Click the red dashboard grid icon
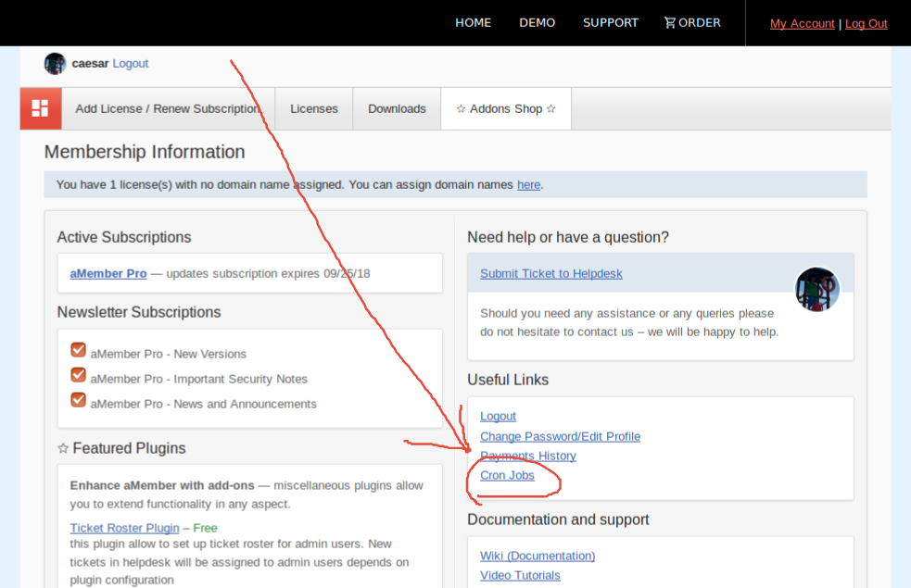 pyautogui.click(x=41, y=108)
